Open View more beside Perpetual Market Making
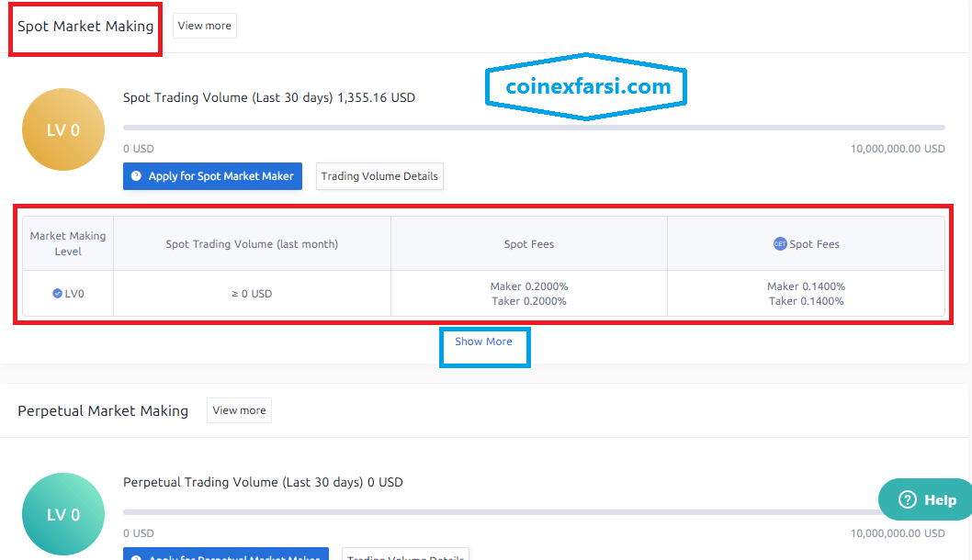The width and height of the screenshot is (972, 560). (x=239, y=410)
